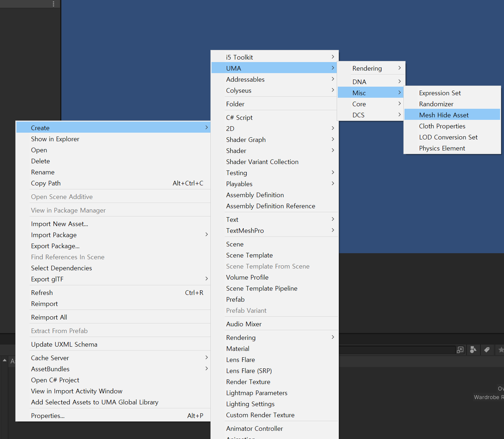Image resolution: width=504 pixels, height=439 pixels.
Task: Create Lighting Settings asset
Action: point(274,404)
